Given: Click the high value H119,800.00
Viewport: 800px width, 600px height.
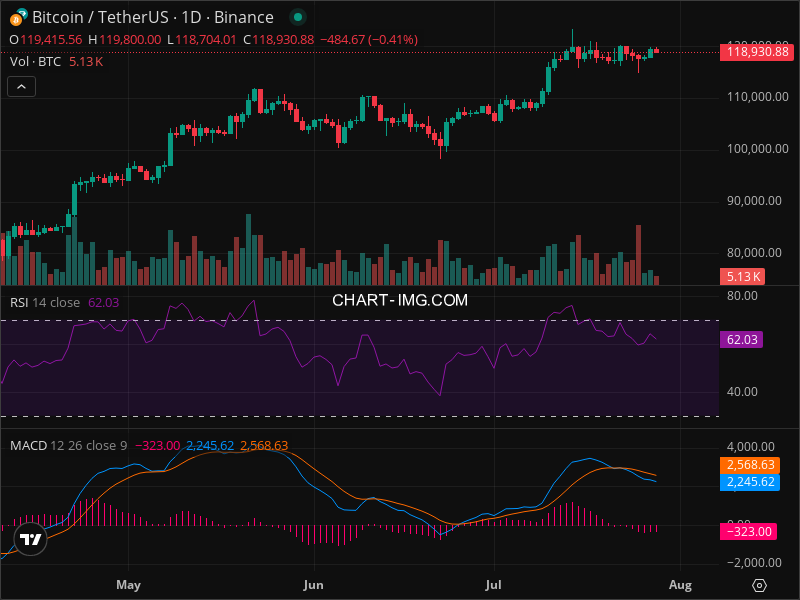Looking at the screenshot, I should coord(124,40).
